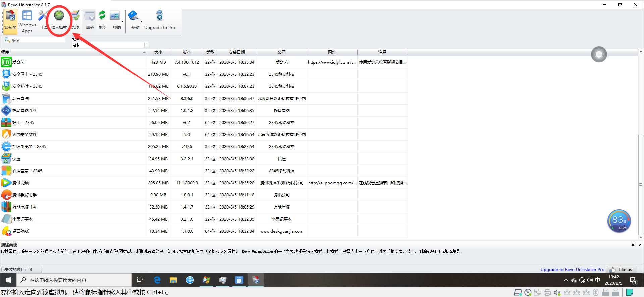Close the description panel (描述面板)
This screenshot has height=297, width=644.
pos(640,245)
